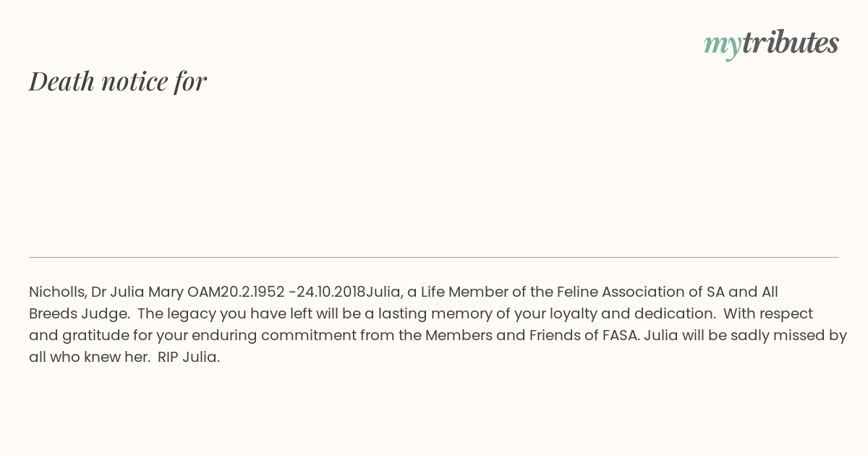Image resolution: width=868 pixels, height=456 pixels.
Task: Click the "Death notice for" heading
Action: click(x=118, y=81)
